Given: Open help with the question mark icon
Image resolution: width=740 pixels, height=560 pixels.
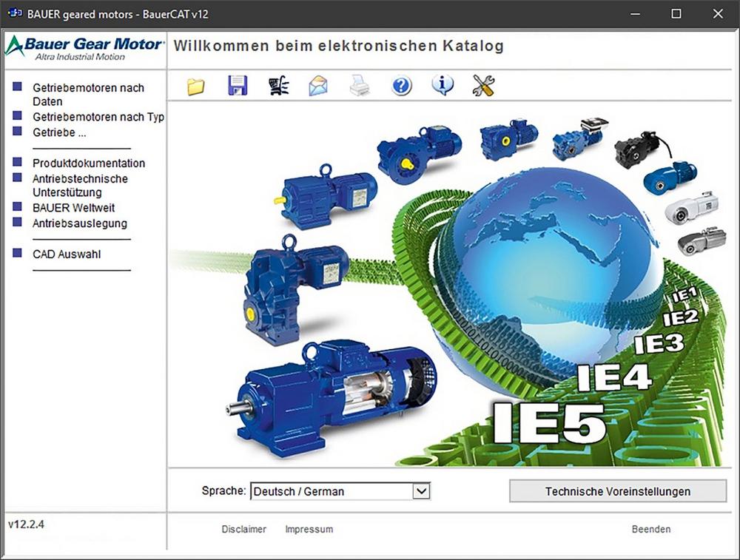Looking at the screenshot, I should coord(401,87).
